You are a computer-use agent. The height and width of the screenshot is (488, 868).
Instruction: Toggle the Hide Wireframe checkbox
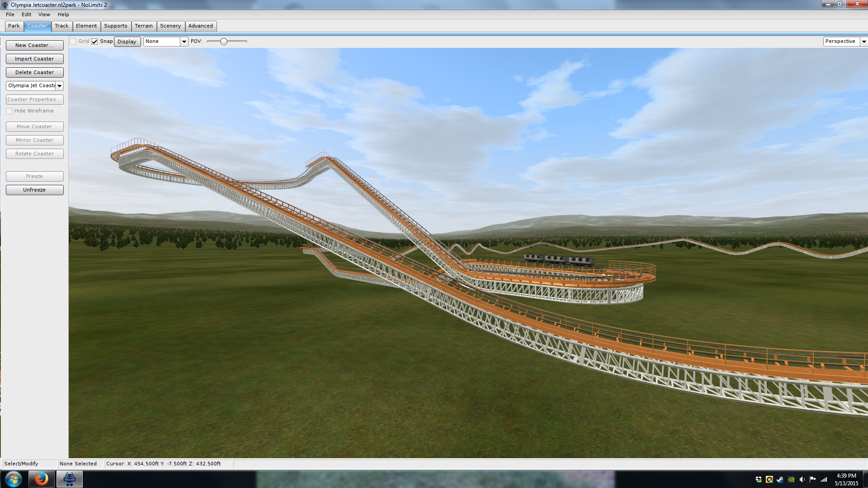pyautogui.click(x=9, y=111)
